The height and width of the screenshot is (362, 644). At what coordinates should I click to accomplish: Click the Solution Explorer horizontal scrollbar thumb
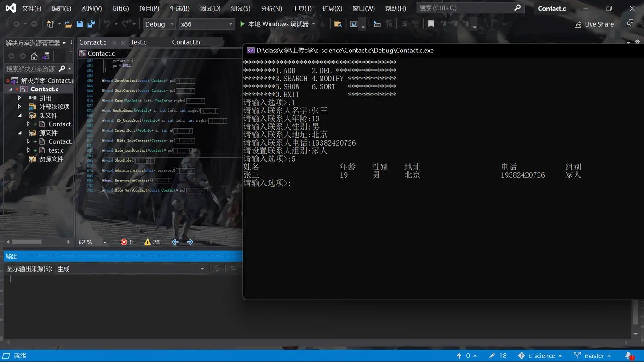tap(27, 242)
